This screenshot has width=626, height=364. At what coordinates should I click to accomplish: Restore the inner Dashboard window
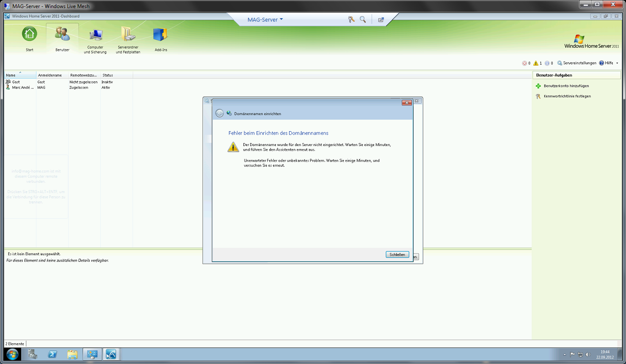point(606,16)
